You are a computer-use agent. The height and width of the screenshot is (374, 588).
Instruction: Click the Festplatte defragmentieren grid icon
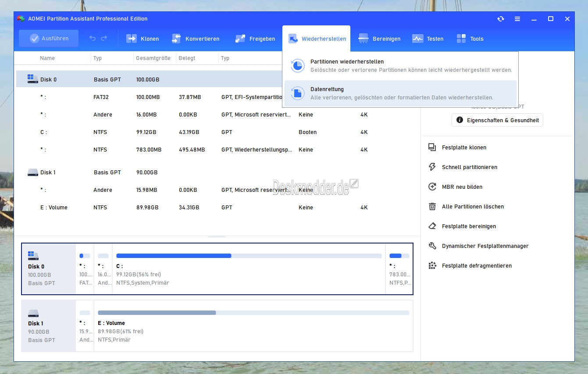(432, 266)
